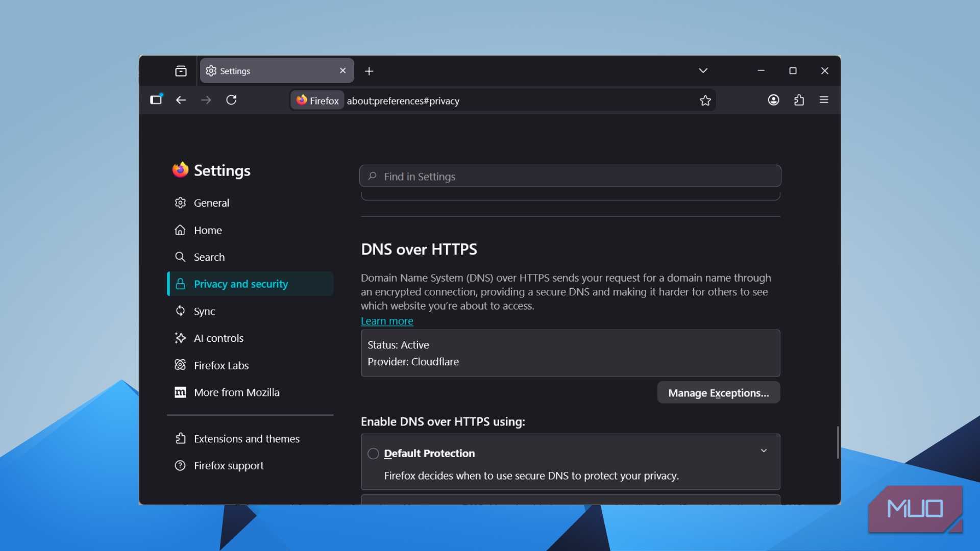Click the DNS over HTTPS heading

point(419,249)
